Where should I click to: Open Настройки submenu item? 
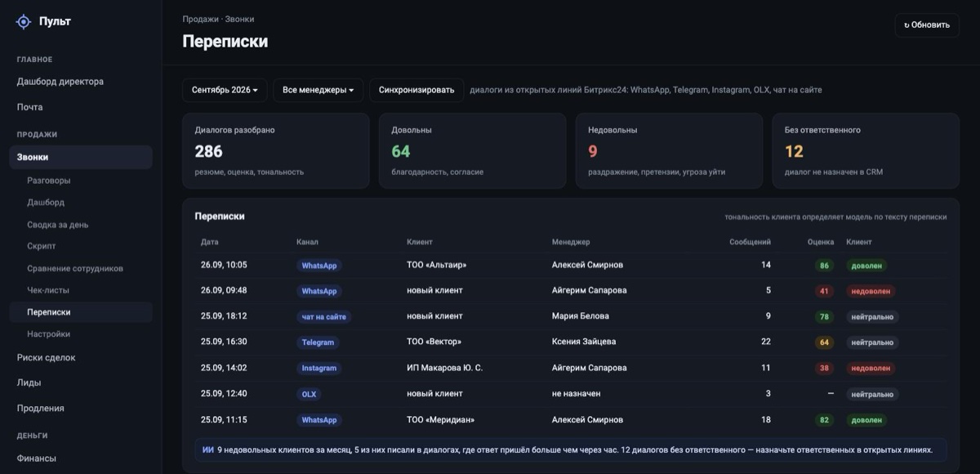click(x=49, y=334)
